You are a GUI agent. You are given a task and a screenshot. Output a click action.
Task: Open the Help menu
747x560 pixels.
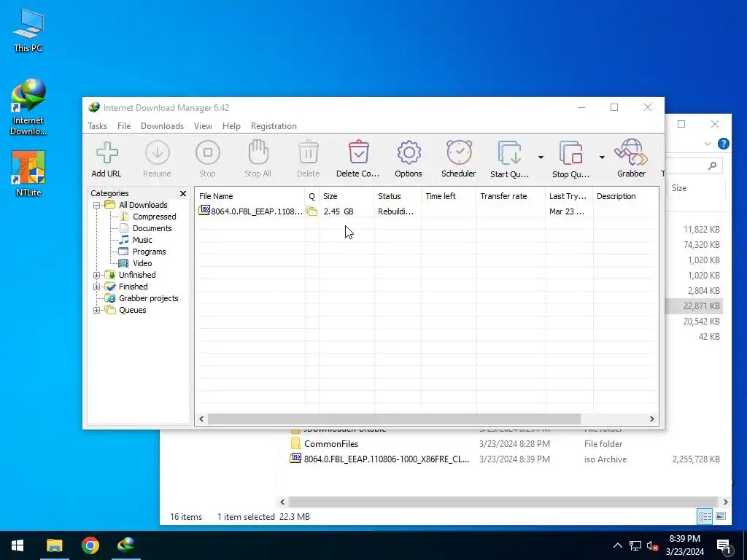click(231, 126)
